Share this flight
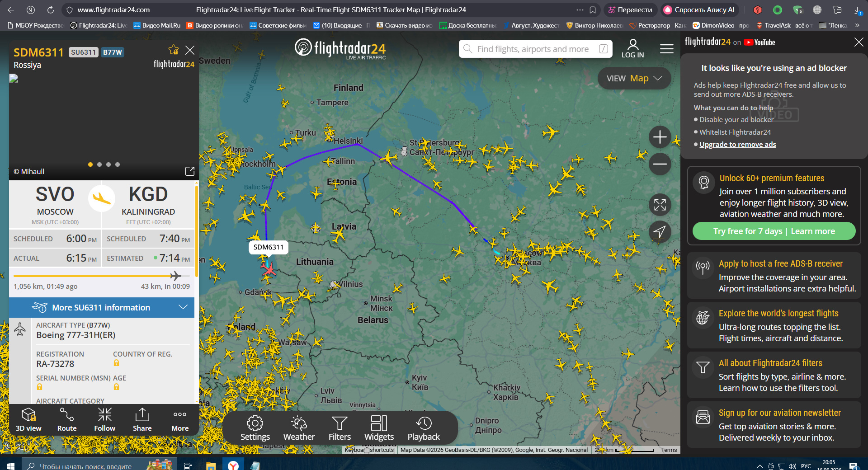The height and width of the screenshot is (470, 868). pyautogui.click(x=142, y=419)
